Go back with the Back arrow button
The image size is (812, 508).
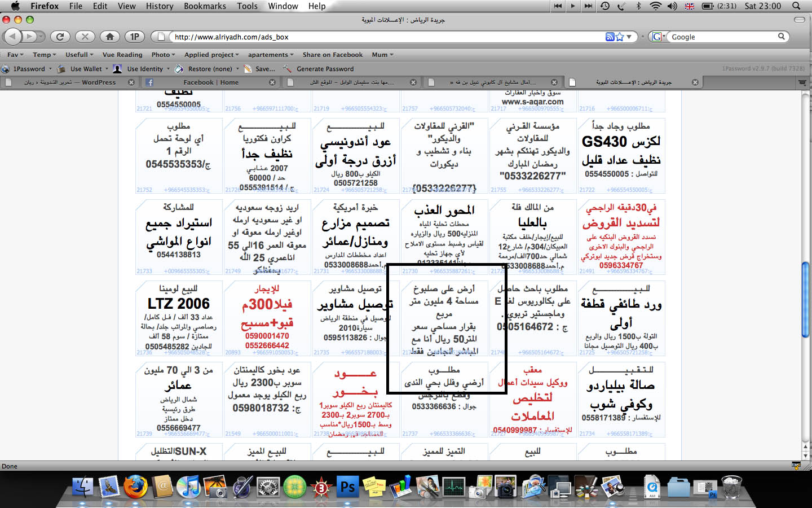[12, 37]
